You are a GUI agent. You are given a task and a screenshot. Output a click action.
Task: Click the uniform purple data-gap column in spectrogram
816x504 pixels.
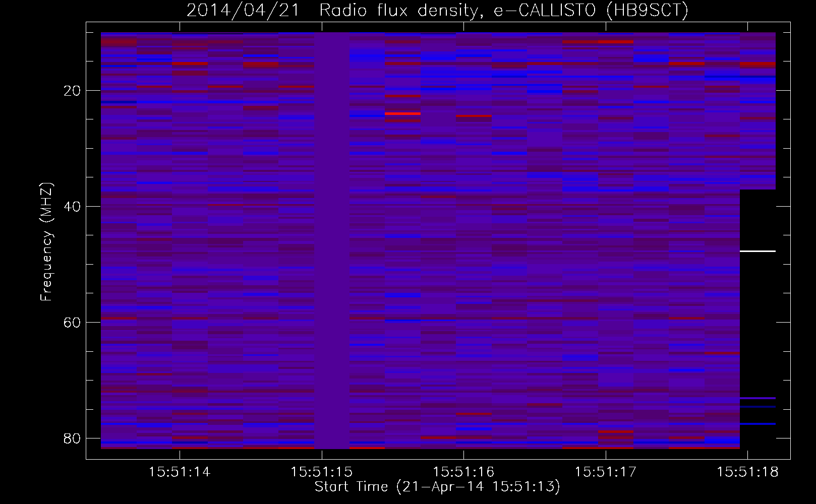point(332,240)
